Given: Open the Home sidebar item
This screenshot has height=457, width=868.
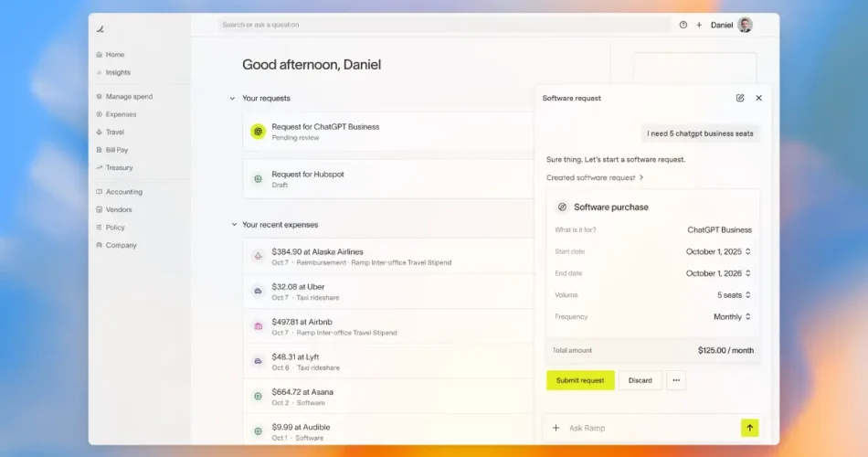Looking at the screenshot, I should (x=111, y=54).
